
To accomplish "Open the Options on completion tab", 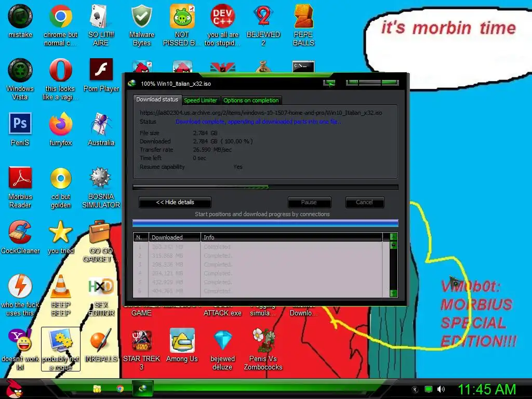I will click(251, 100).
